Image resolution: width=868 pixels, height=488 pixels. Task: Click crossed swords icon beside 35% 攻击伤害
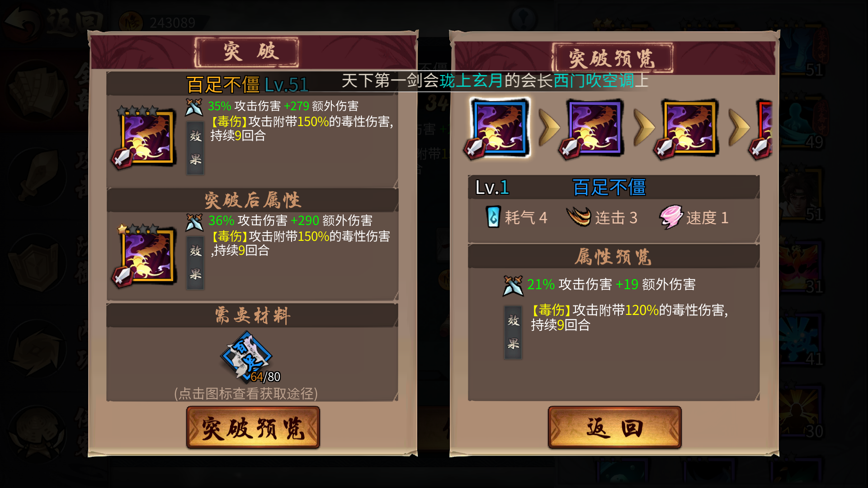(194, 107)
